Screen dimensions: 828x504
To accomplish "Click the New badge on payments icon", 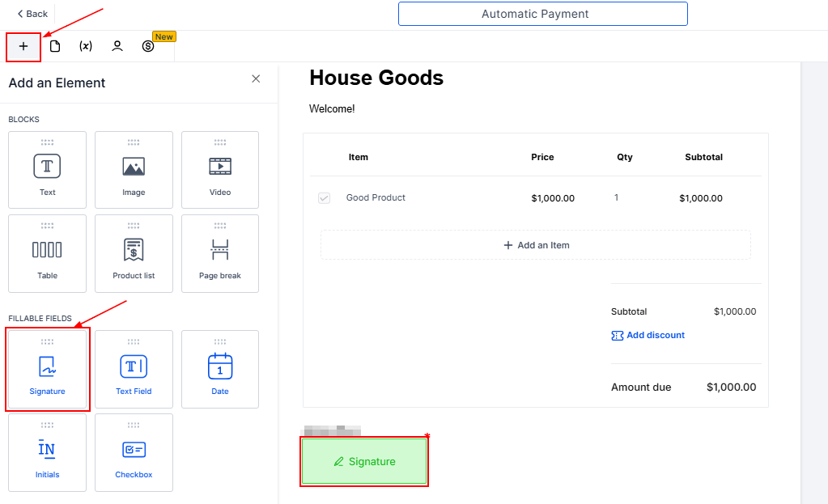I will pos(164,36).
